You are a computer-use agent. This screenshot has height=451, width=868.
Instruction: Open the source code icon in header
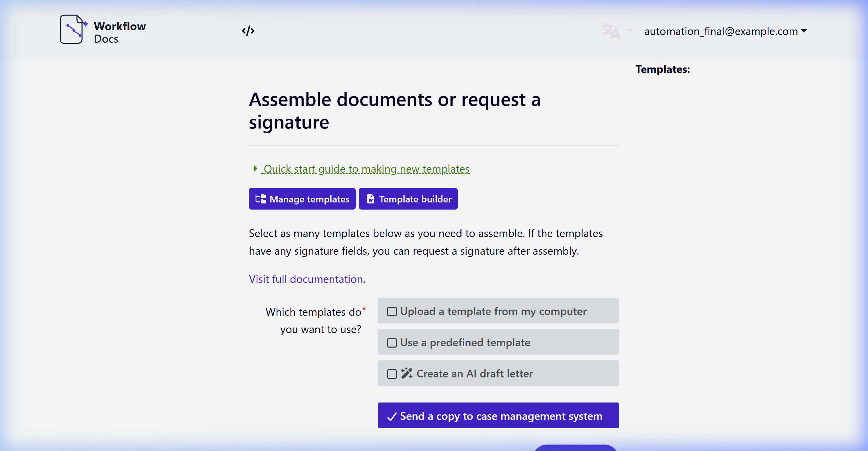(248, 31)
